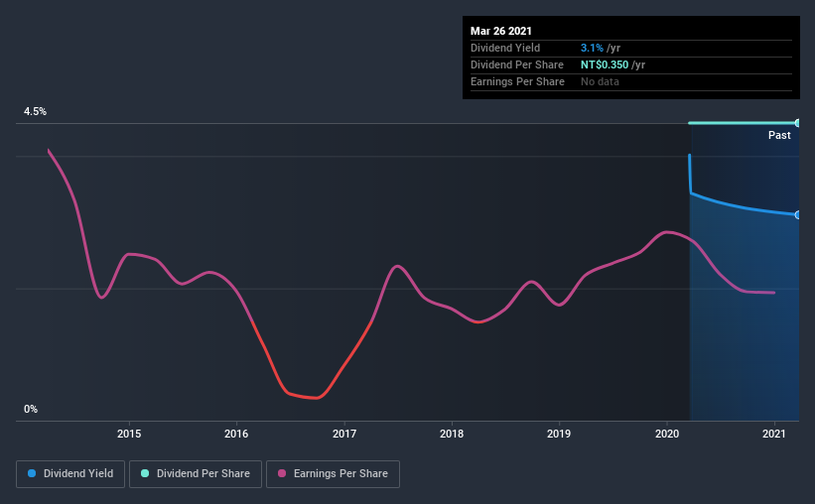Select the 2017 label on the time axis
The height and width of the screenshot is (504, 815).
(x=344, y=434)
